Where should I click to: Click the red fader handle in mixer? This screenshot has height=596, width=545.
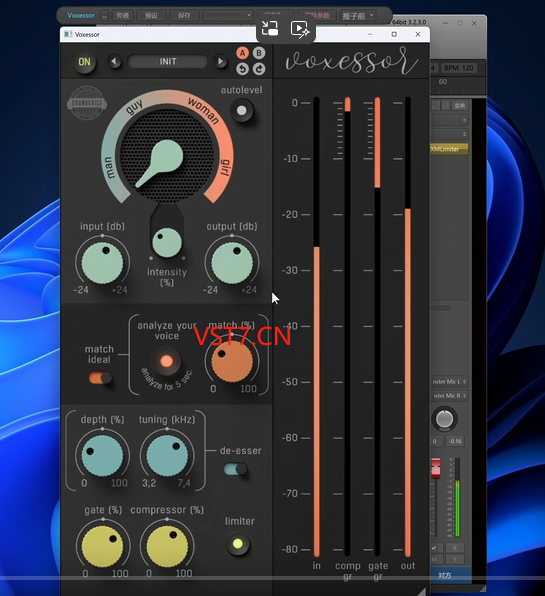(435, 468)
